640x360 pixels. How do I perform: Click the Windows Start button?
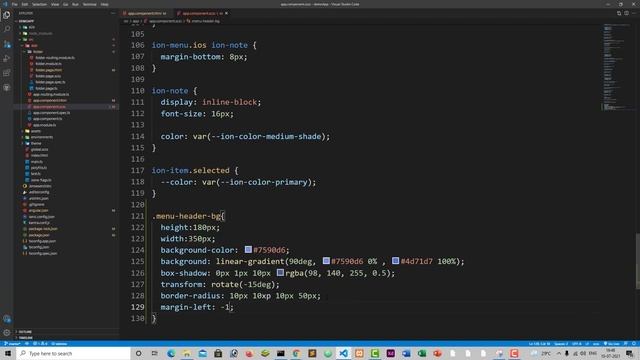(x=7, y=353)
